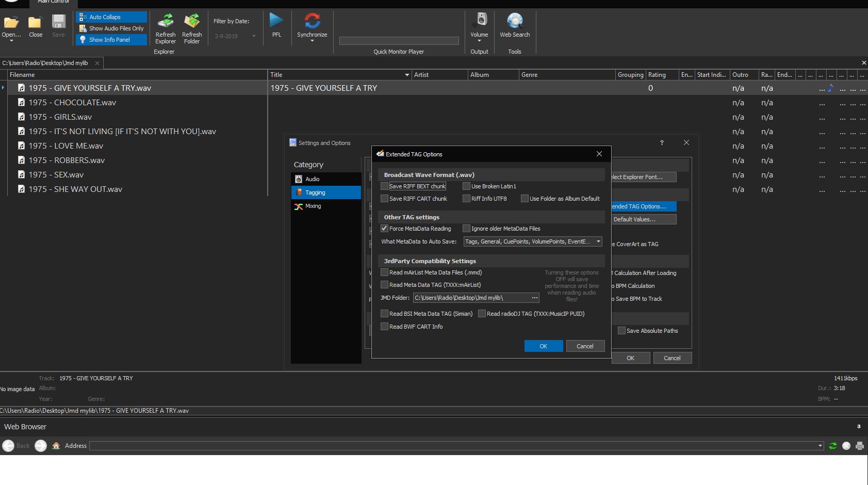Select the Jmd mylib folder tab

45,63
